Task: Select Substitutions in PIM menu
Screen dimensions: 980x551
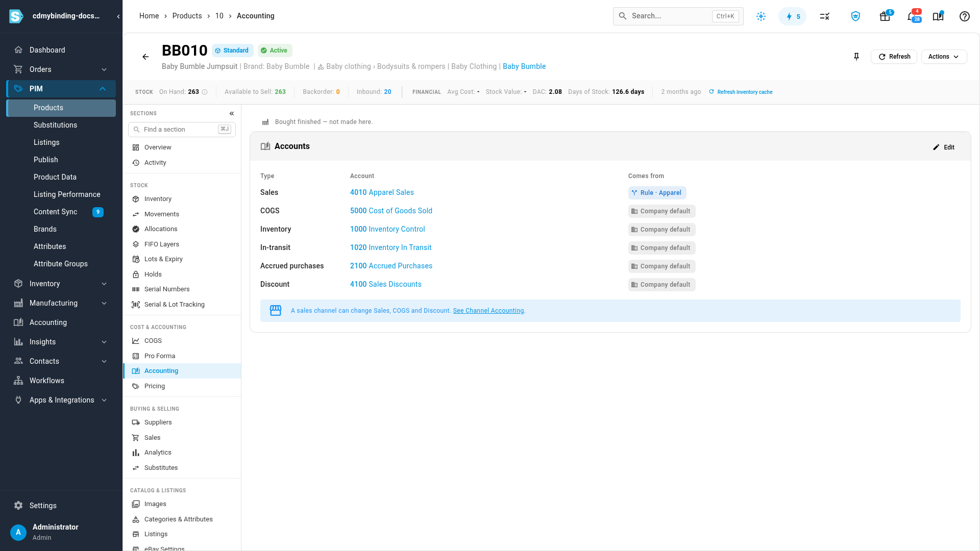Action: pyautogui.click(x=61, y=125)
